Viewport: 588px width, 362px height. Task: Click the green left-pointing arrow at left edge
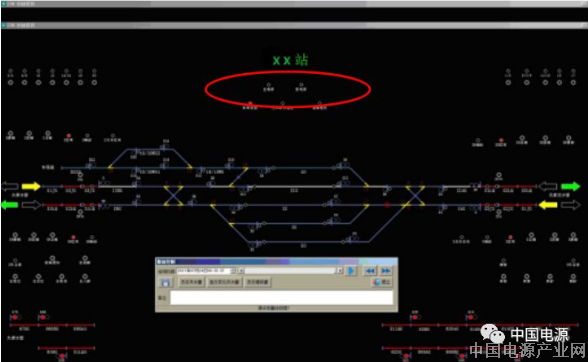pos(10,205)
